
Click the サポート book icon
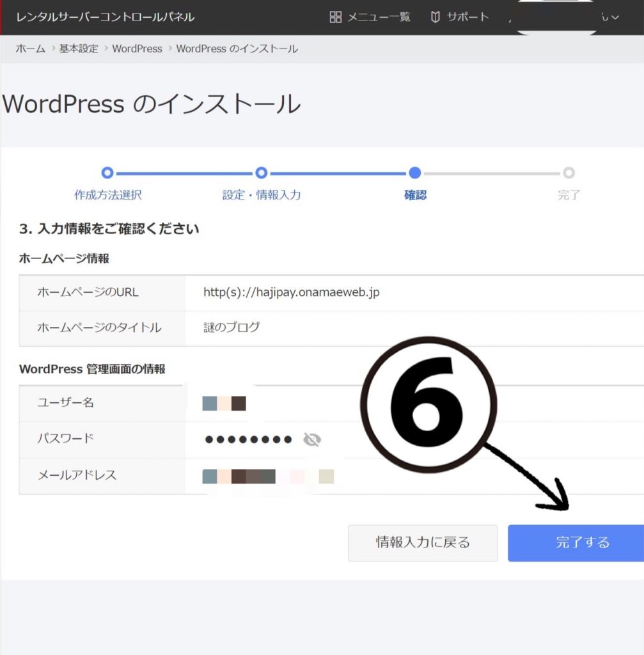click(x=436, y=17)
